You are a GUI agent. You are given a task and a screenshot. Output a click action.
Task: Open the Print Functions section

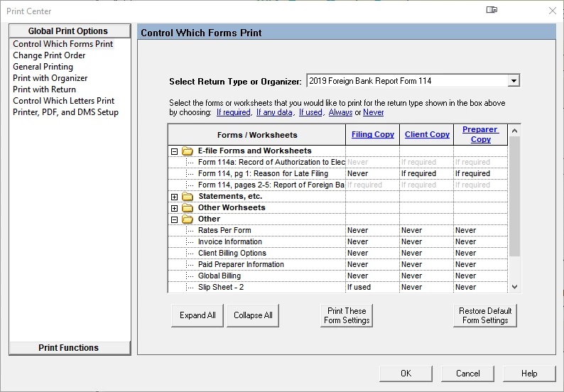coord(70,348)
